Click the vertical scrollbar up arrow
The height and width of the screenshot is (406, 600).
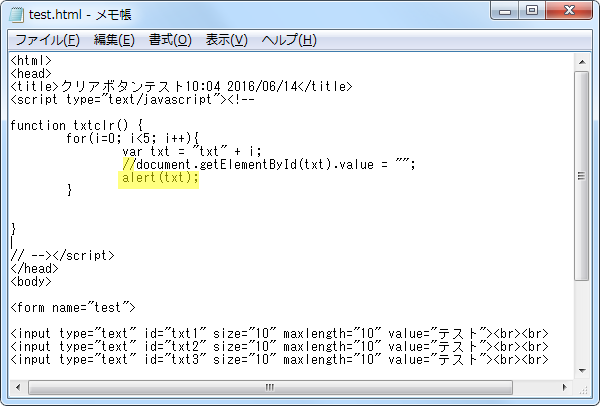[x=582, y=62]
